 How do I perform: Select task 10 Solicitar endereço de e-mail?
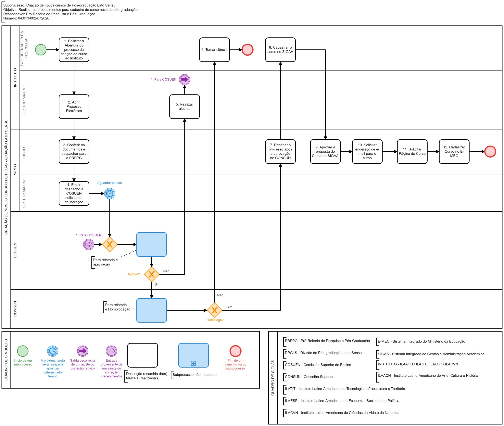pos(367,152)
